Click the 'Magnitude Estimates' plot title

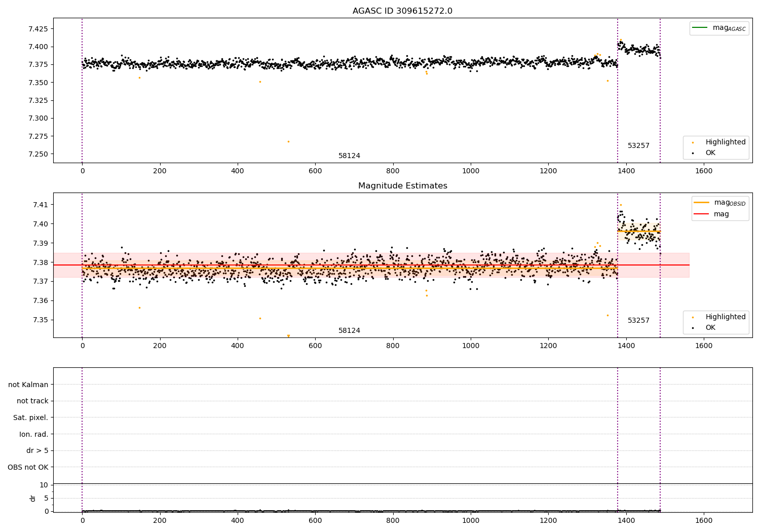coord(402,186)
